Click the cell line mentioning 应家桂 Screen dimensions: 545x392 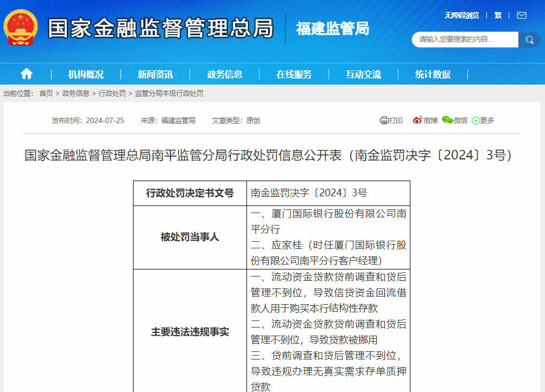coord(328,245)
